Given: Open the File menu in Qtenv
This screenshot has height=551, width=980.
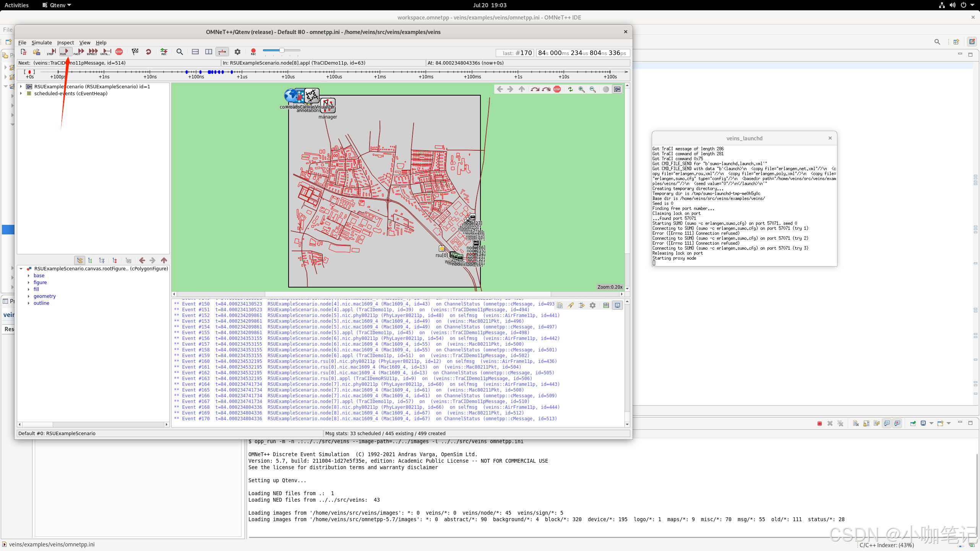Looking at the screenshot, I should pos(22,42).
